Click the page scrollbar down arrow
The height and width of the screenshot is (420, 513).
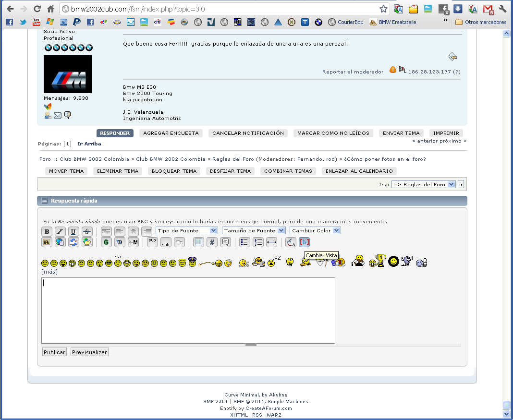pos(506,413)
